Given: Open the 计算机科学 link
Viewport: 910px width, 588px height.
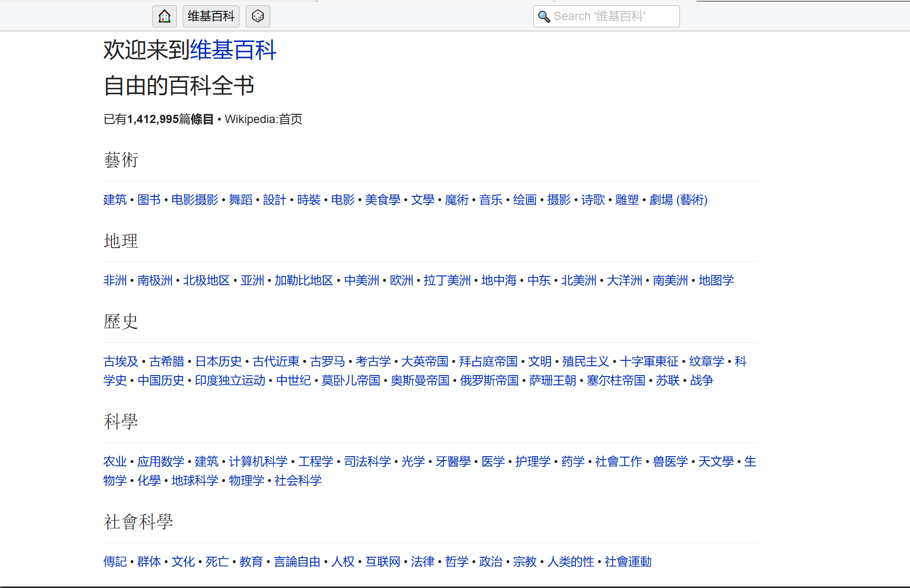Looking at the screenshot, I should (258, 462).
